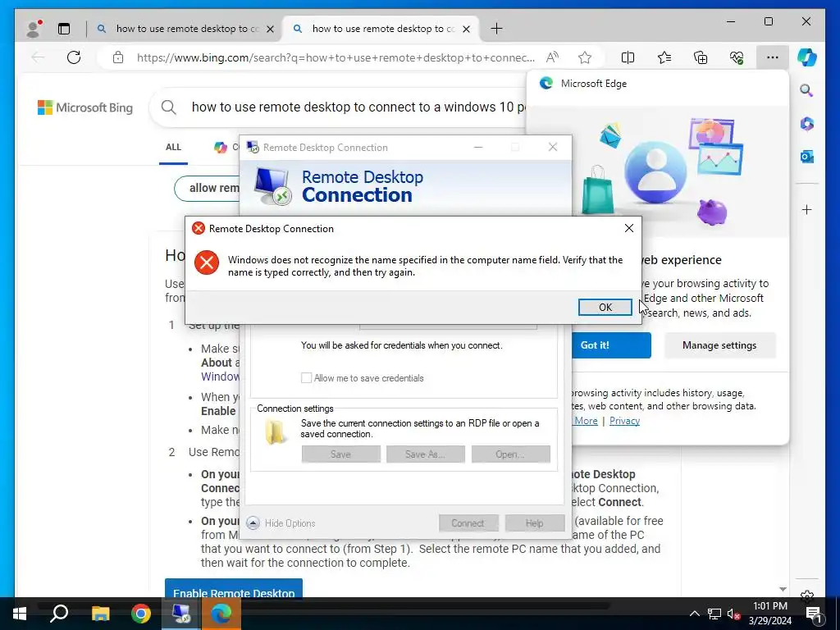Add page to favorites star icon

coord(584,57)
